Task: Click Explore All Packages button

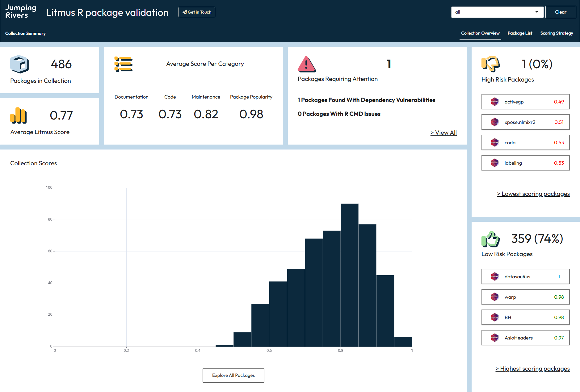Action: [x=233, y=375]
